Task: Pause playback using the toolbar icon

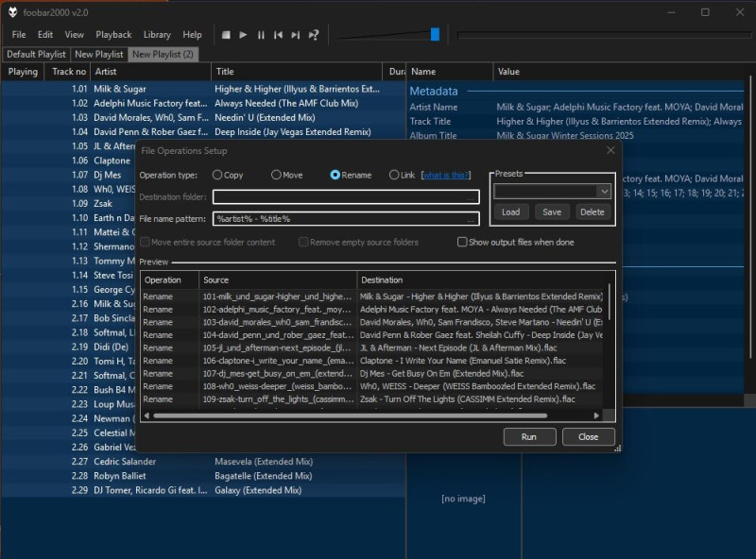Action: (x=261, y=35)
